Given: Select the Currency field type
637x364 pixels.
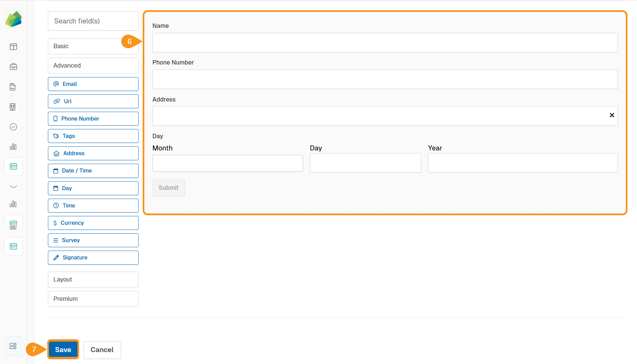Looking at the screenshot, I should [93, 223].
